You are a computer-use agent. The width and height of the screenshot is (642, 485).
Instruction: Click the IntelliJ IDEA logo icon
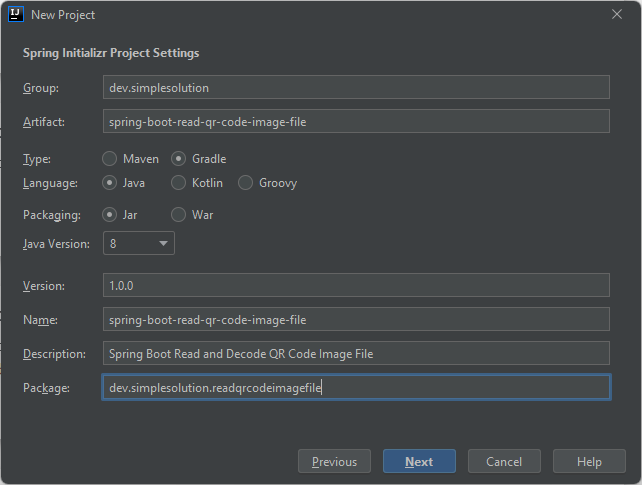16,15
